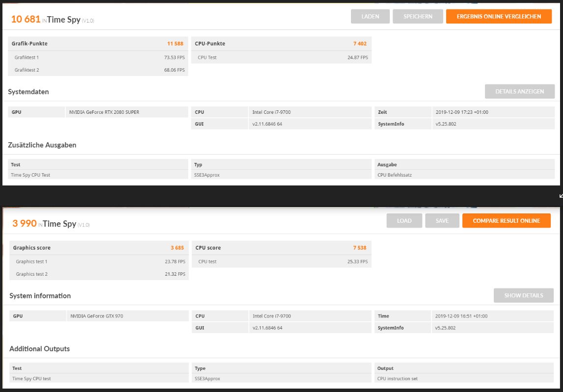Open ERGEBNIS ONLINE VERGLEICHEN
Image resolution: width=563 pixels, height=392 pixels.
[x=499, y=17]
